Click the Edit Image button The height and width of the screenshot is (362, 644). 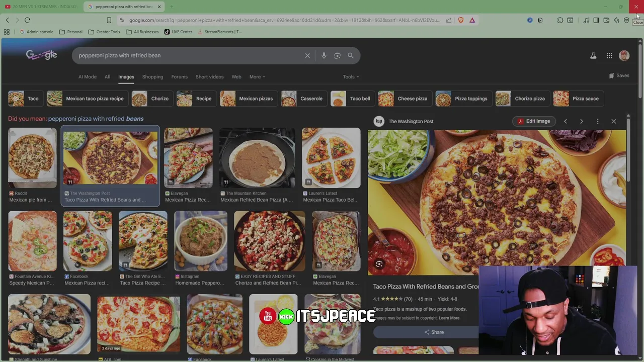pos(534,121)
